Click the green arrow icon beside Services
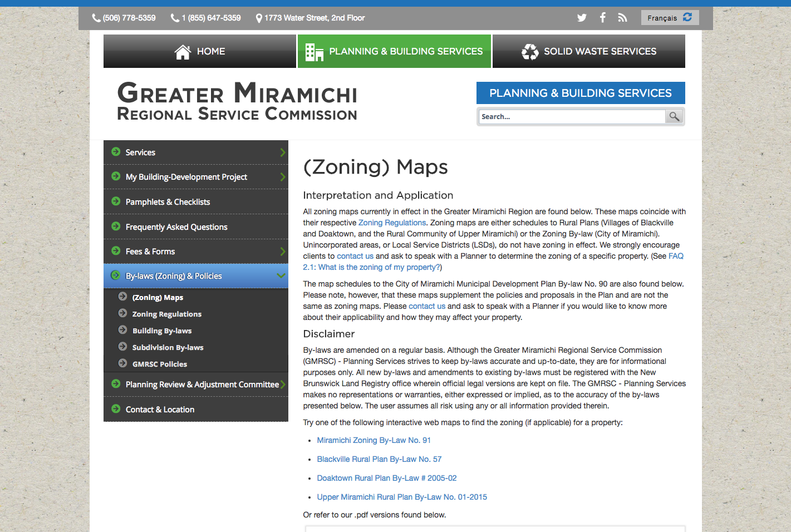Viewport: 791px width, 532px height. click(x=116, y=151)
